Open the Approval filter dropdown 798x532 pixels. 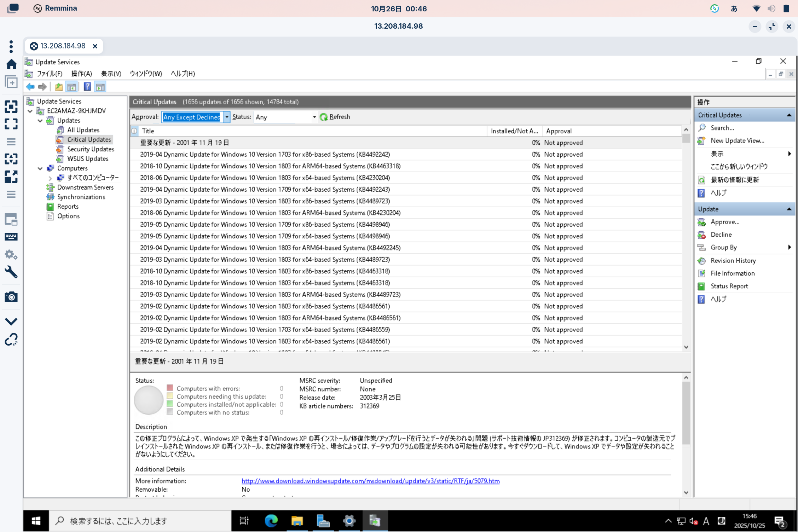point(227,117)
